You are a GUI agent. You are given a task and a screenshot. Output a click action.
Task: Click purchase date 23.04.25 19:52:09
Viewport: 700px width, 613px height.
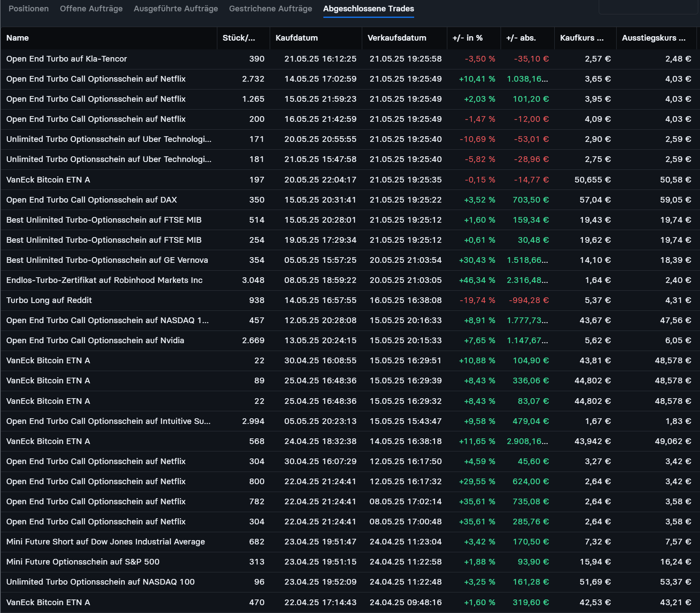pos(320,582)
